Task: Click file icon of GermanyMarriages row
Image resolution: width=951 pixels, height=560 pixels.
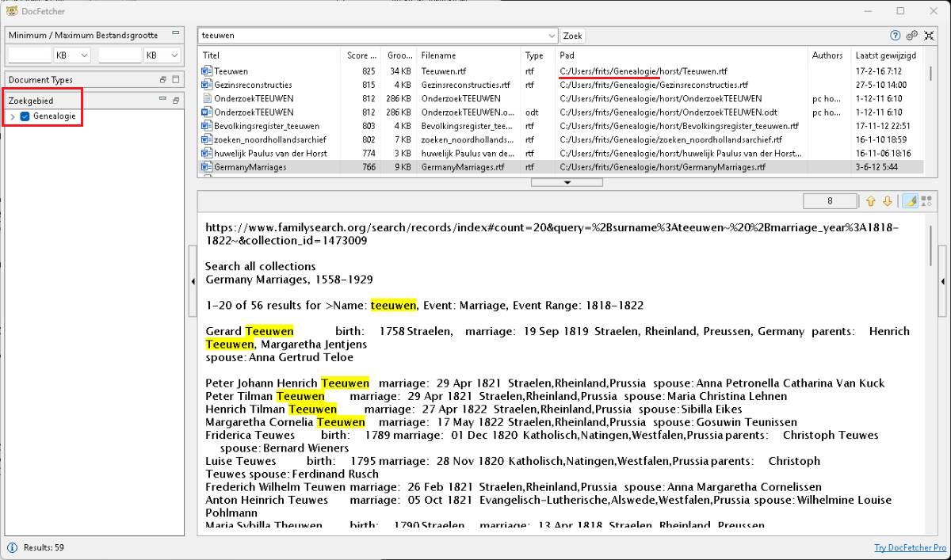Action: click(207, 167)
